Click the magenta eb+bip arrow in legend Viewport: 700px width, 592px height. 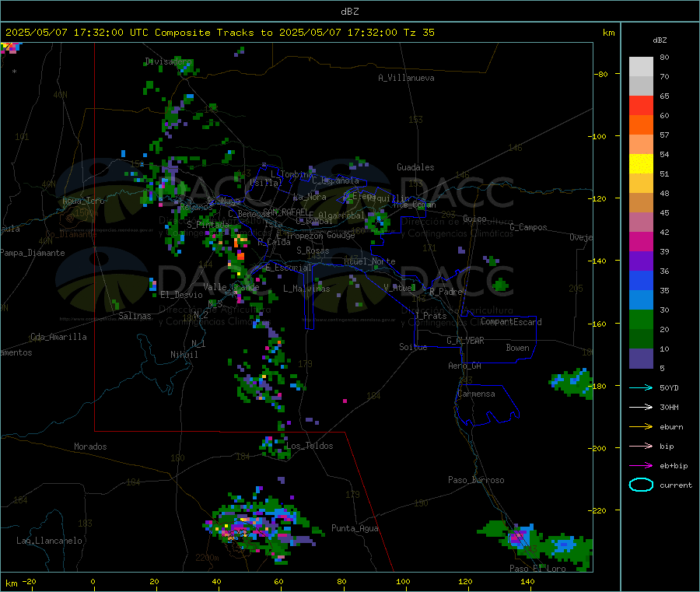point(641,466)
